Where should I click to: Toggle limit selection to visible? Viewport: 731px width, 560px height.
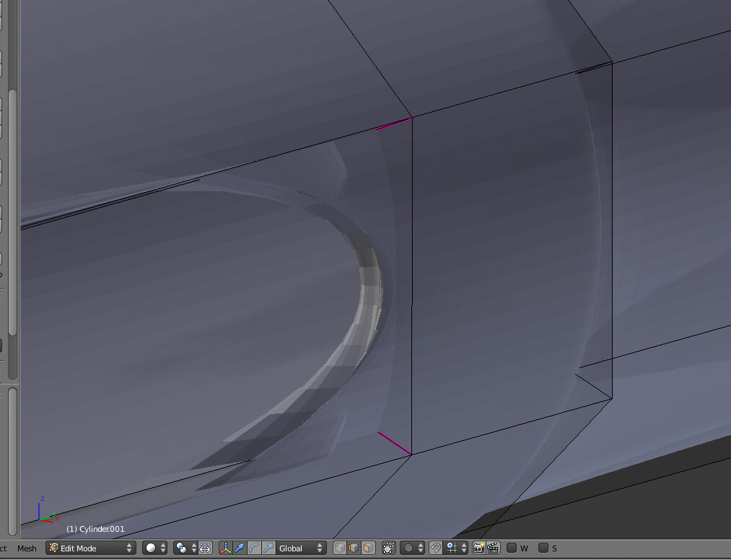click(x=388, y=548)
